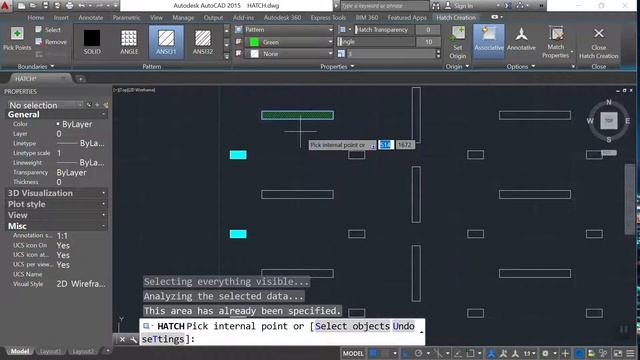Expand the hatch pattern gallery list
The height and width of the screenshot is (360, 640).
tap(227, 56)
